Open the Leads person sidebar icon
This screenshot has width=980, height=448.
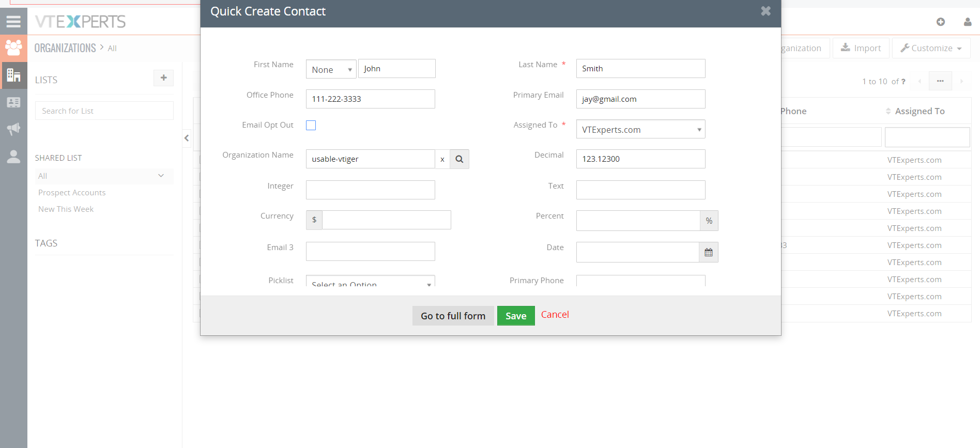(13, 157)
